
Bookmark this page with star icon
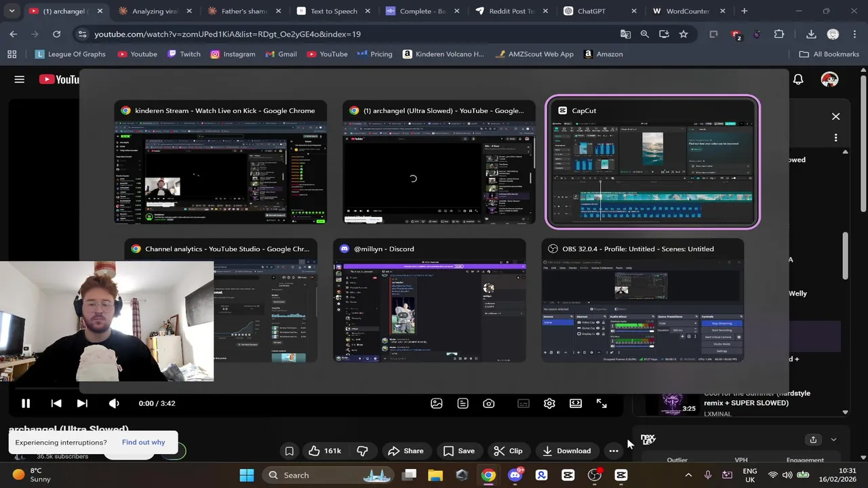coord(684,34)
